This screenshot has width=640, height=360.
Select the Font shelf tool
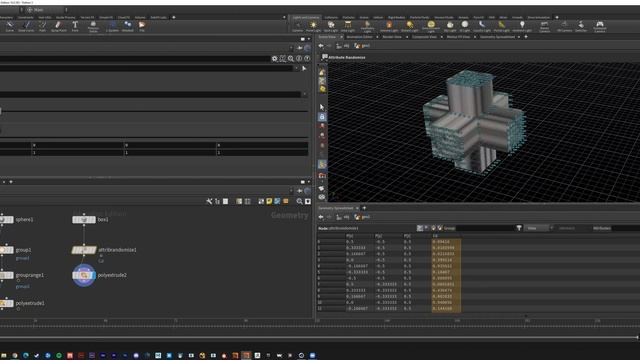(75, 27)
